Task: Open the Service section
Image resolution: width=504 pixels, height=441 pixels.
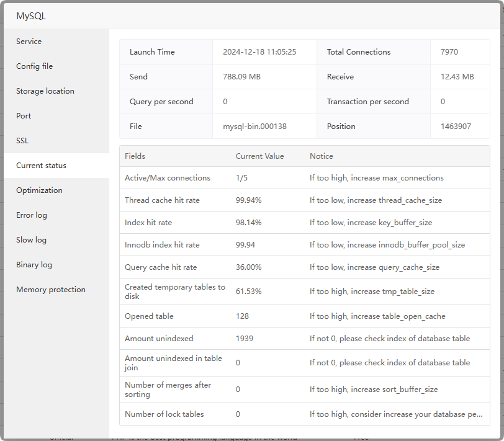Action: (29, 42)
